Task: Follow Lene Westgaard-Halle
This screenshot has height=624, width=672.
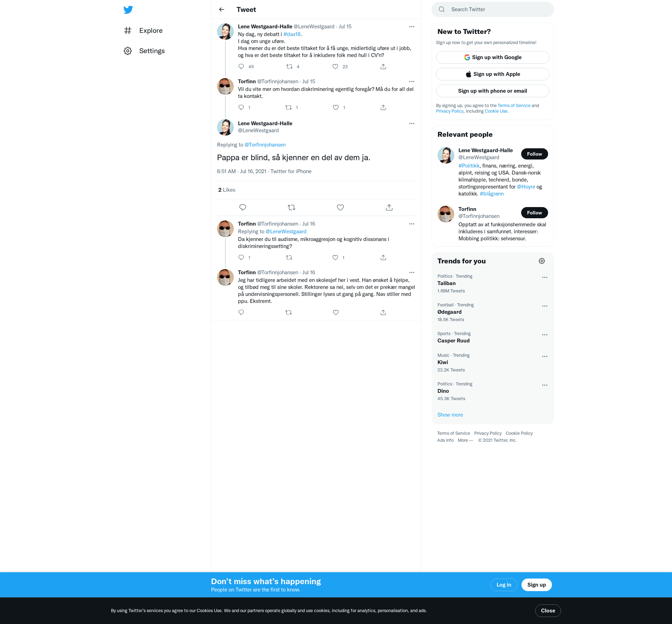Action: (534, 154)
